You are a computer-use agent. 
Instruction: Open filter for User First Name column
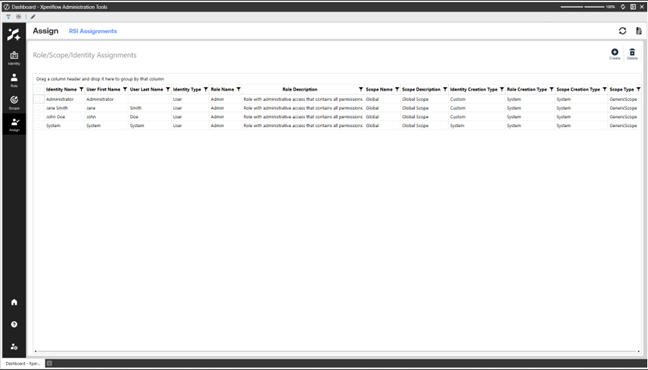125,89
